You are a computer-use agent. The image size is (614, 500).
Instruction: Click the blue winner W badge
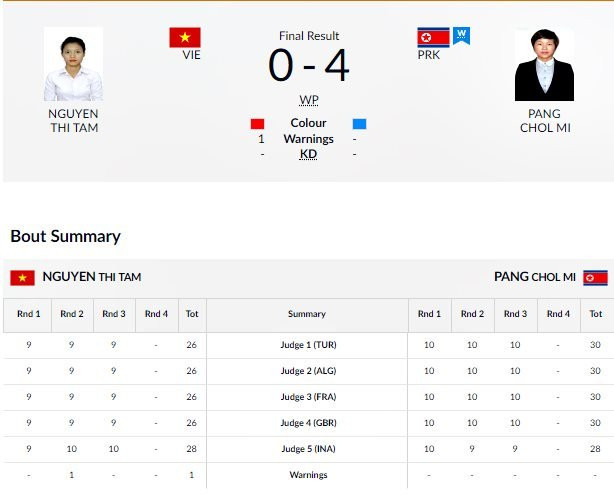pyautogui.click(x=461, y=36)
